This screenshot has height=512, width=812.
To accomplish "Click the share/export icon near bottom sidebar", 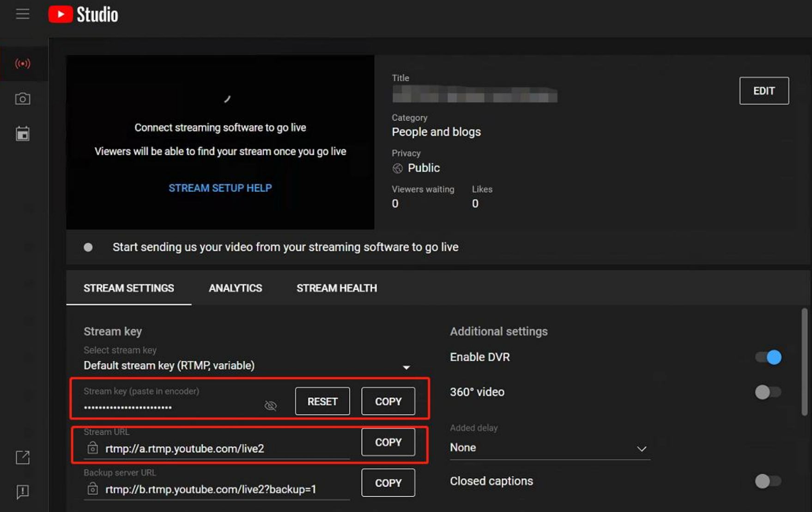I will (x=23, y=457).
